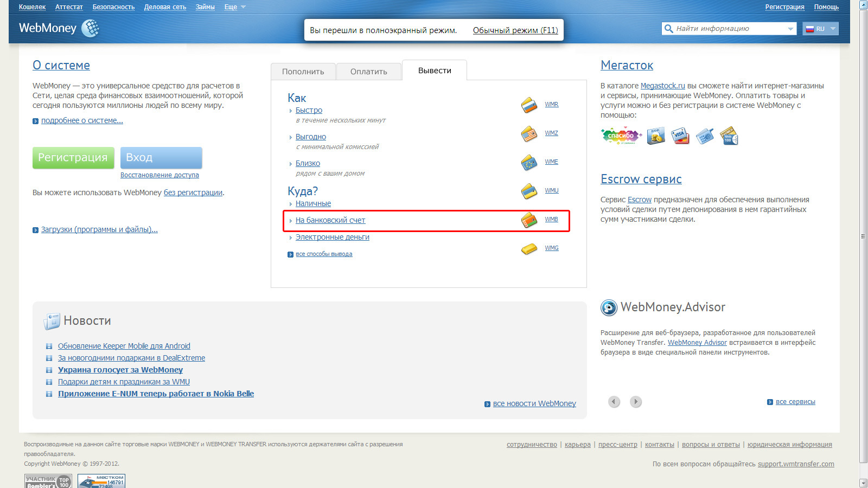Click the Bank coins payment icon
The height and width of the screenshot is (488, 868).
click(655, 136)
